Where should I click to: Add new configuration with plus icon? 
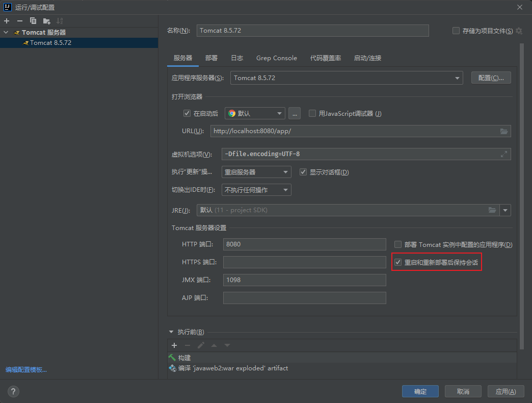[7, 21]
